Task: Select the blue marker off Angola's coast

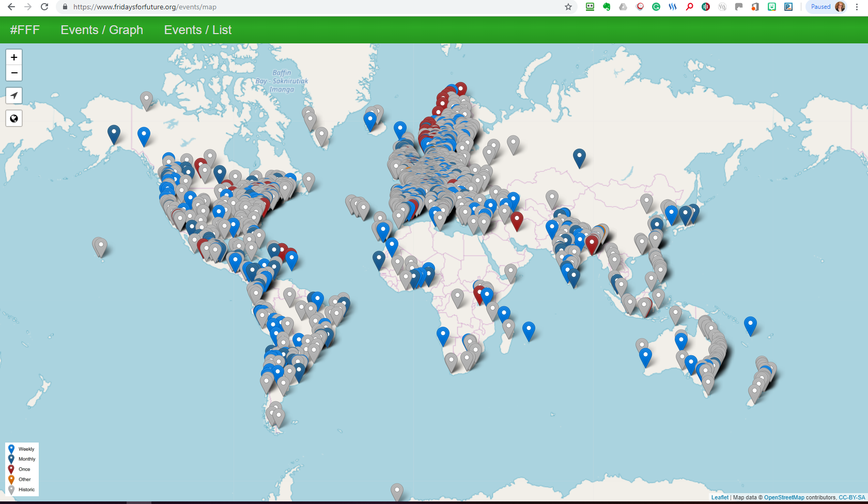Action: (443, 336)
